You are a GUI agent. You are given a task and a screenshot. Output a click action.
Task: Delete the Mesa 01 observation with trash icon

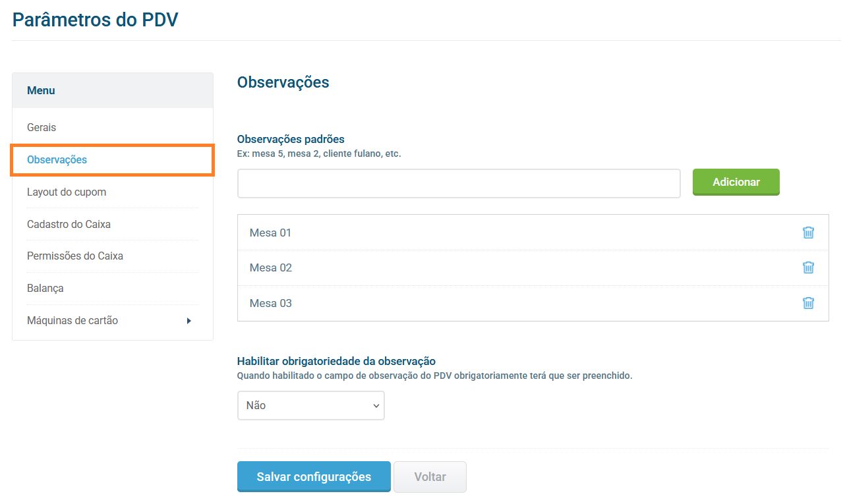point(808,233)
